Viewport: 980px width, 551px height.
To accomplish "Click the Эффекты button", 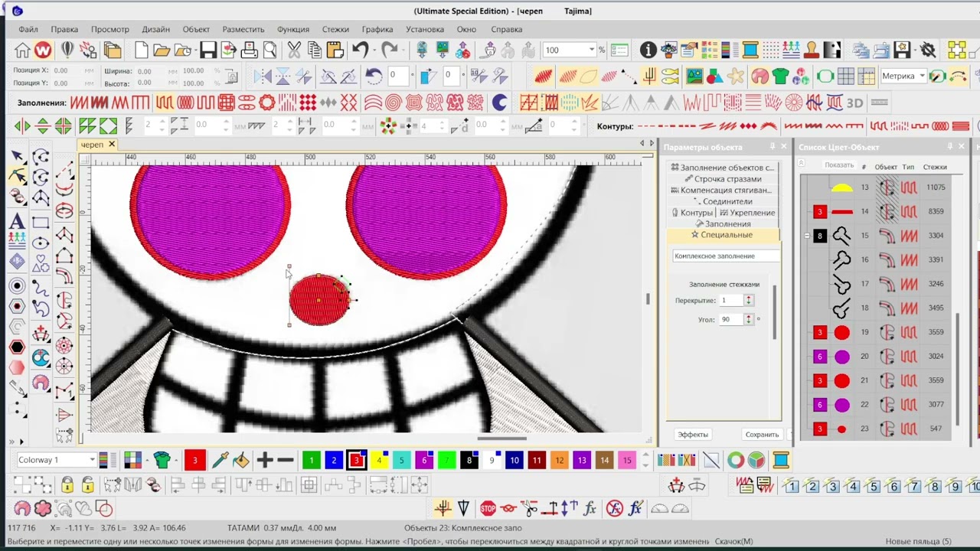I will (693, 435).
